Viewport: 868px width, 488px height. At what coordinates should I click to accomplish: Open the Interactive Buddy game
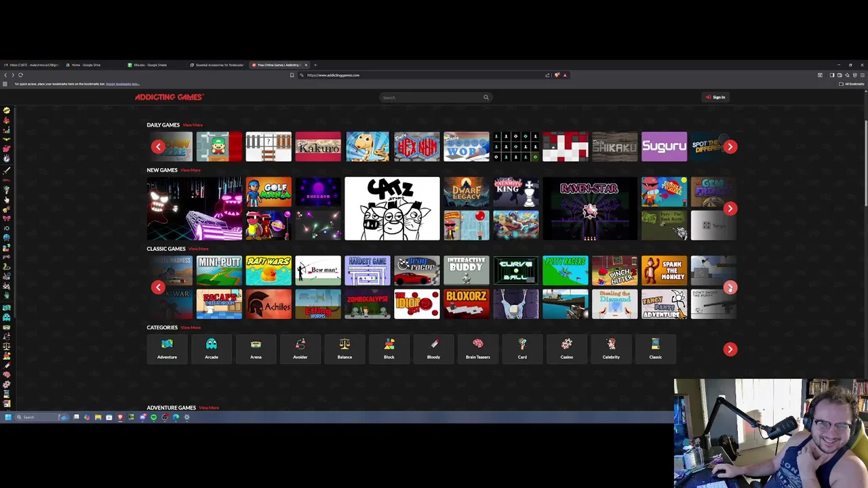coord(467,270)
